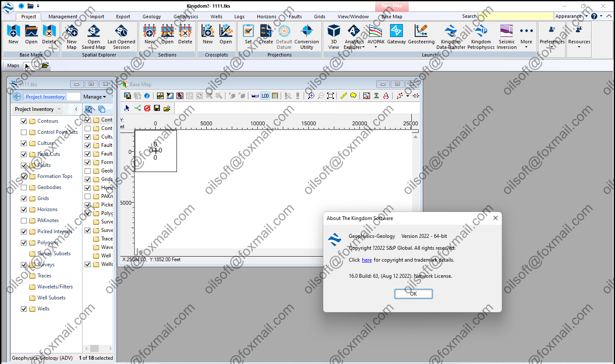This screenshot has height=364, width=615.
Task: Create a new base map from the ribbon
Action: click(14, 34)
